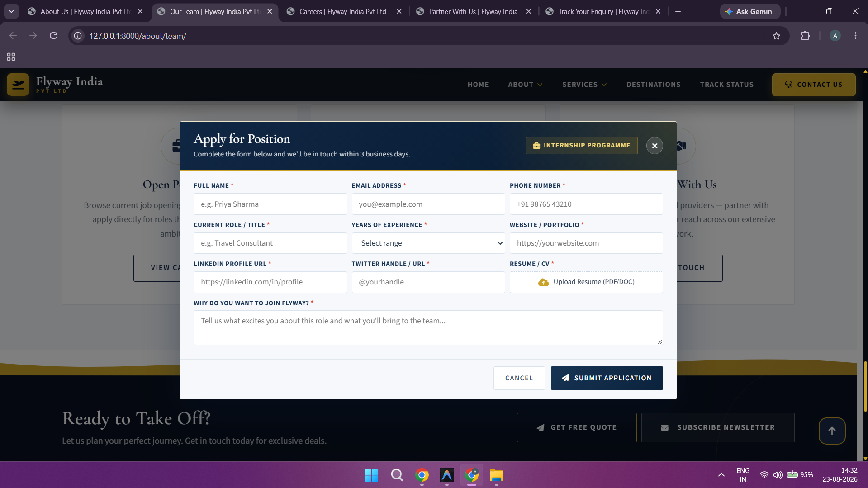Switch to Track Your Enquiry tab

point(603,11)
